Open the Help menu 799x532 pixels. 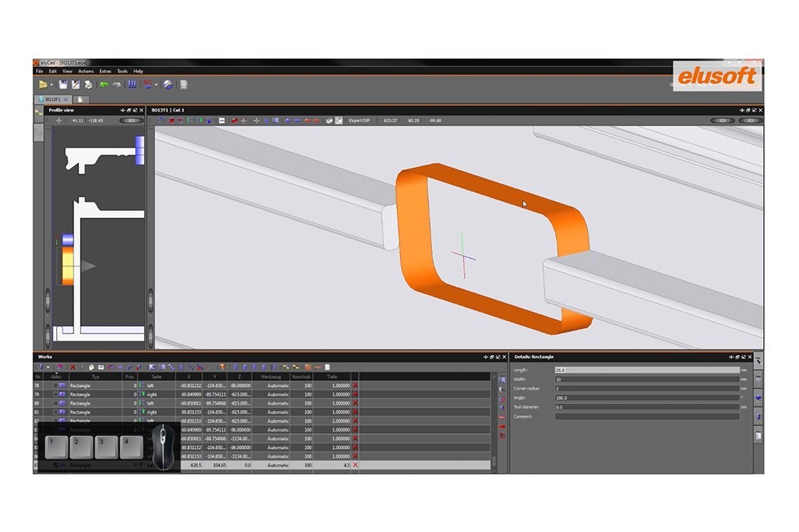138,71
